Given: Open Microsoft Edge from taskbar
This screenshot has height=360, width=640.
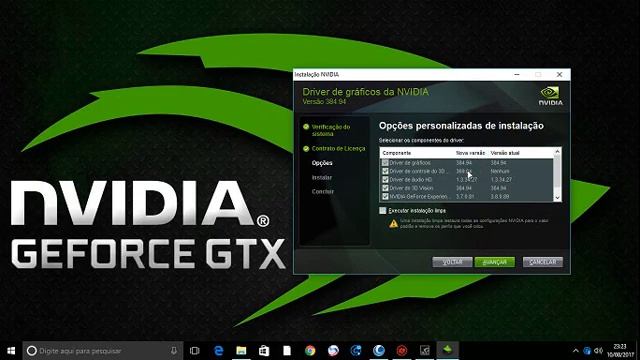Looking at the screenshot, I should 219,351.
